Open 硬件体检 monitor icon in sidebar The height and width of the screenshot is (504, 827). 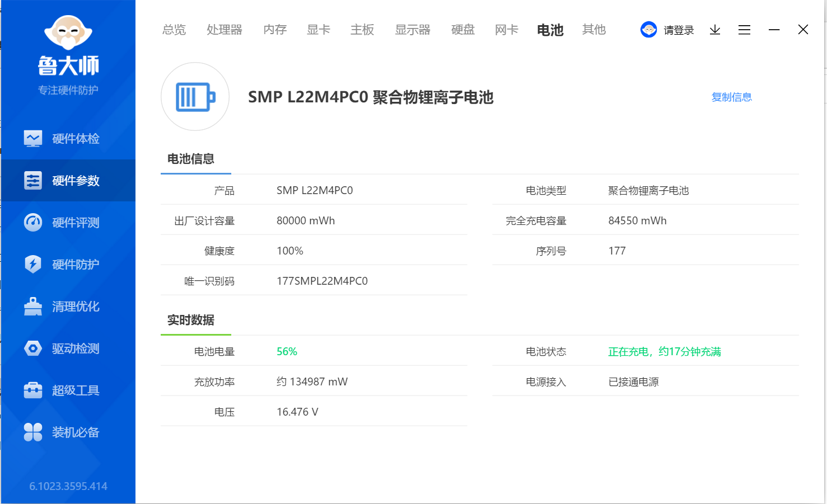click(x=33, y=138)
